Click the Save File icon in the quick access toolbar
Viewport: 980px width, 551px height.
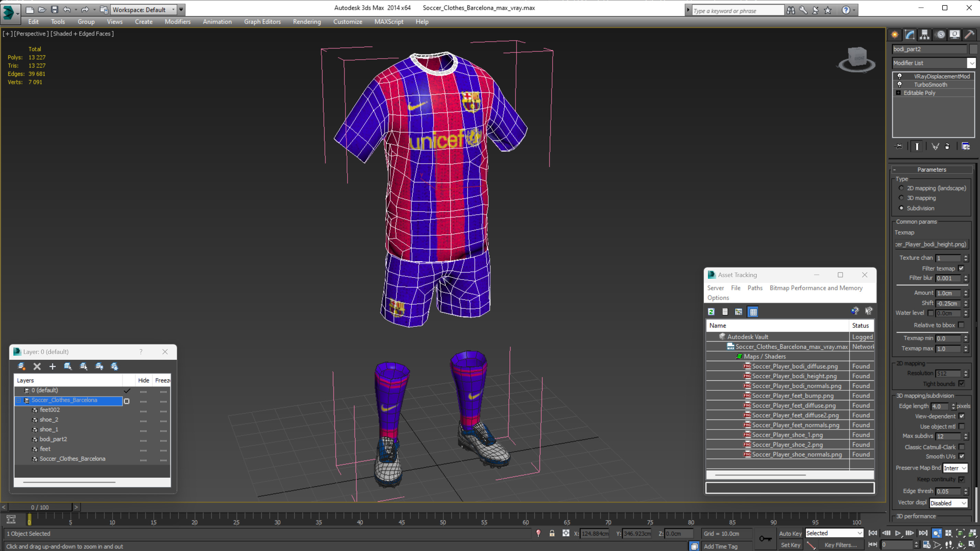[54, 10]
